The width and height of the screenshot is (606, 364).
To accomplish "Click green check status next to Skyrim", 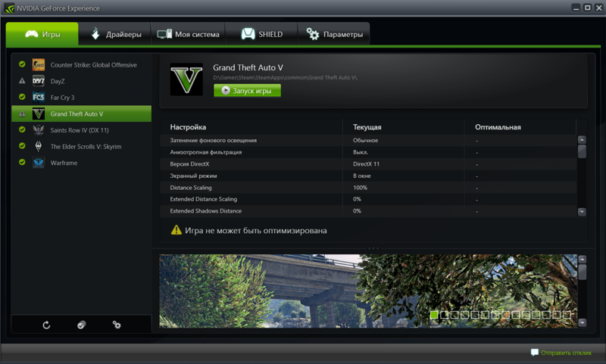I will click(x=22, y=145).
